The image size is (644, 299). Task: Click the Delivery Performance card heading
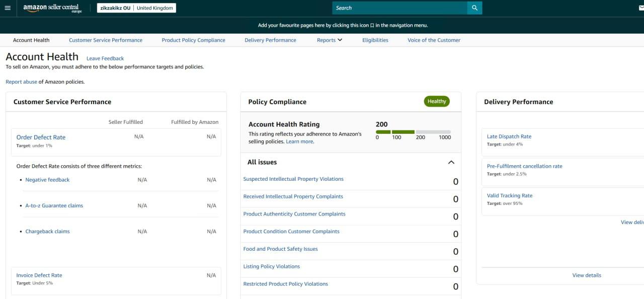point(519,102)
